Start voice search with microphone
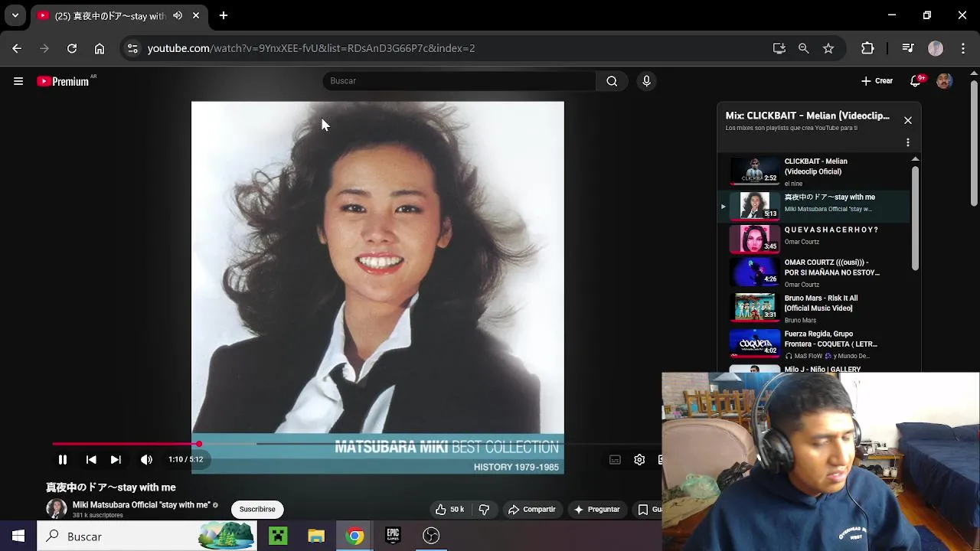 (x=647, y=81)
